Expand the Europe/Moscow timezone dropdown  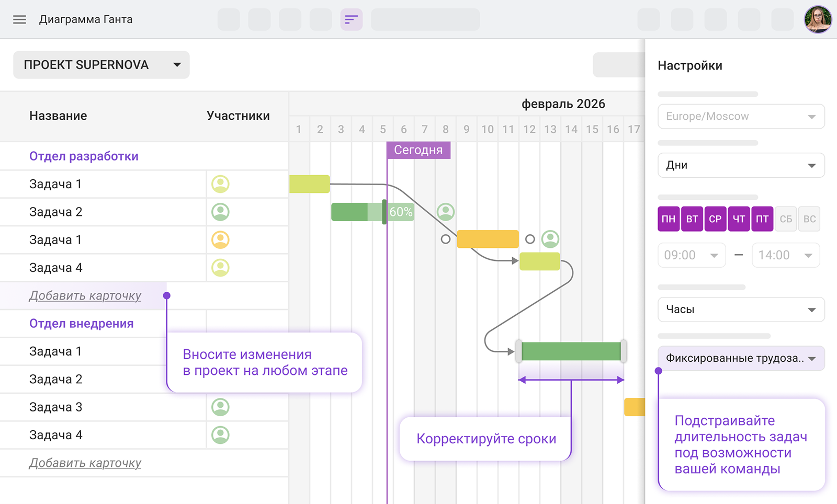tap(741, 116)
